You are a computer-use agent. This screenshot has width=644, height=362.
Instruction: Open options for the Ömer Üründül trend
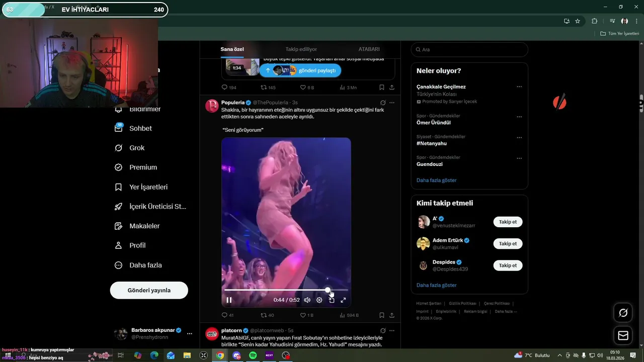(x=519, y=117)
